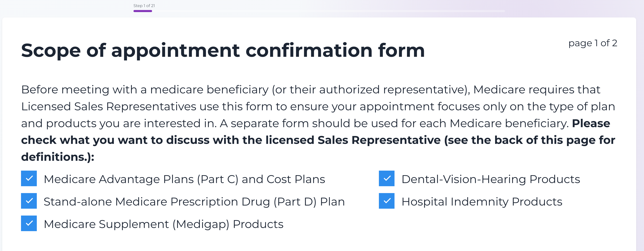This screenshot has width=644, height=251.
Task: Click the unfilled gray progress bar track
Action: 325,11
